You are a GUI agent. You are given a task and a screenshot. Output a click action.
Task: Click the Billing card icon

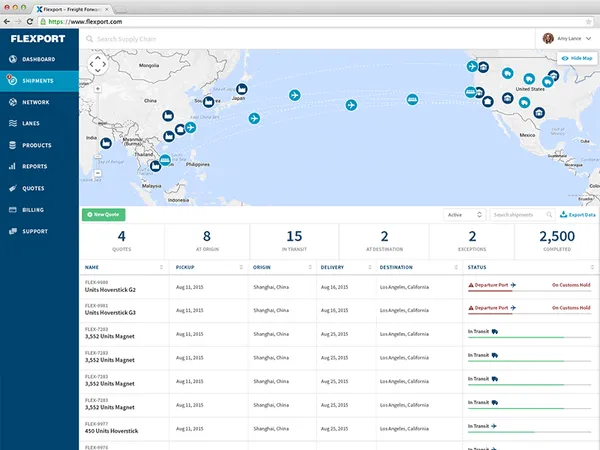coord(13,210)
